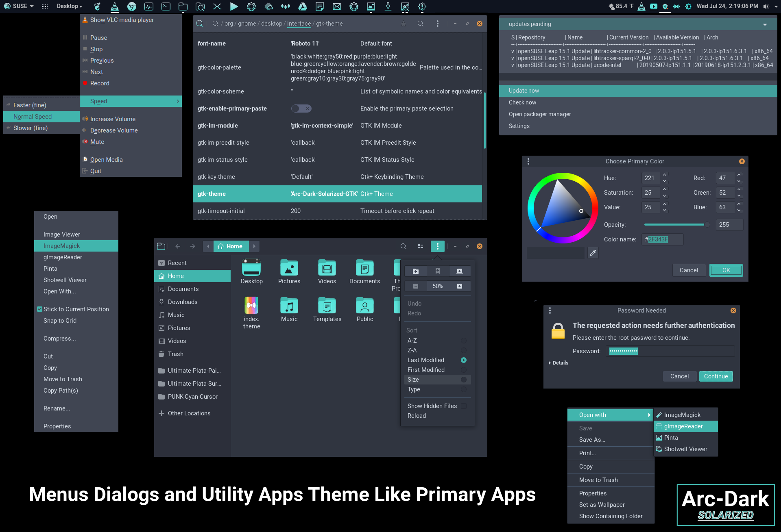Choose ImageMagick in left context menu
781x532 pixels.
pyautogui.click(x=76, y=246)
